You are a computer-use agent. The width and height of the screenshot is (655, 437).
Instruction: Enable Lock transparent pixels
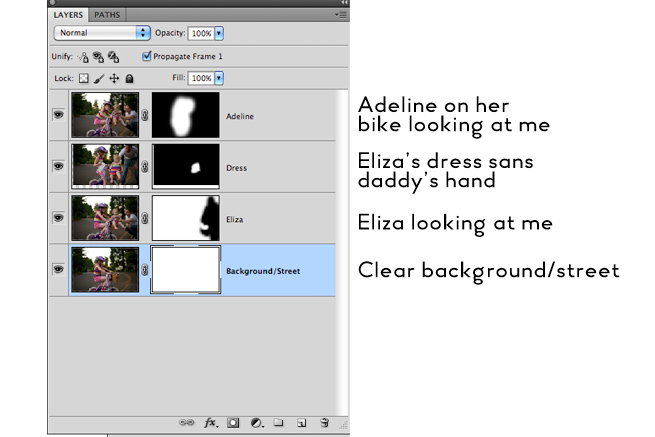(84, 78)
